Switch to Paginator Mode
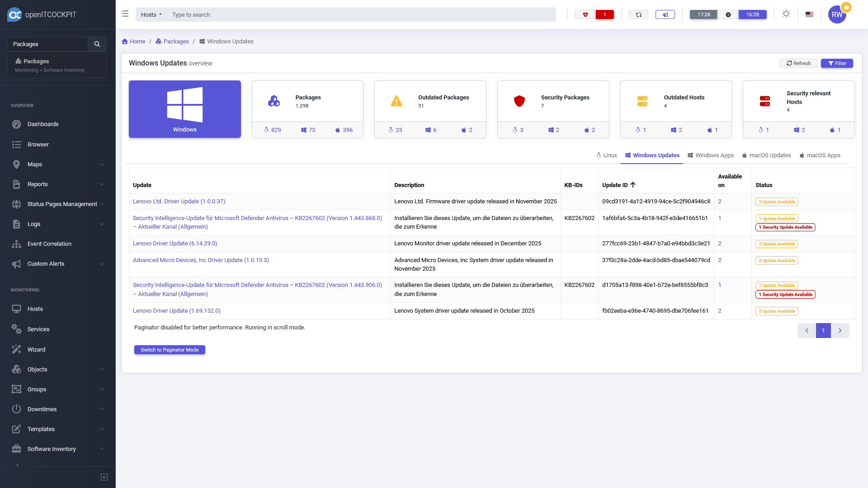Screen dimensions: 868x488 [170, 350]
